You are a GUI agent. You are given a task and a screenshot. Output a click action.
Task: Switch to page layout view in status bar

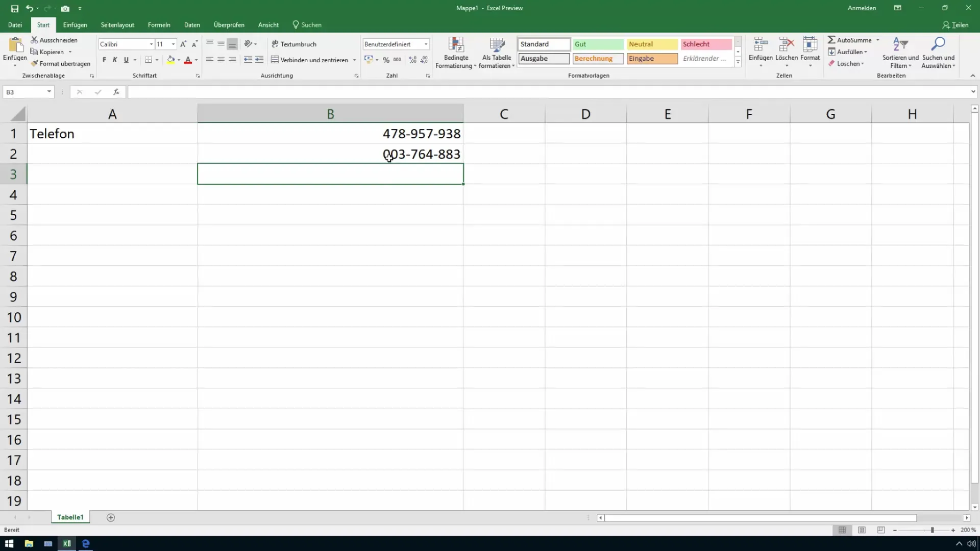pyautogui.click(x=862, y=530)
